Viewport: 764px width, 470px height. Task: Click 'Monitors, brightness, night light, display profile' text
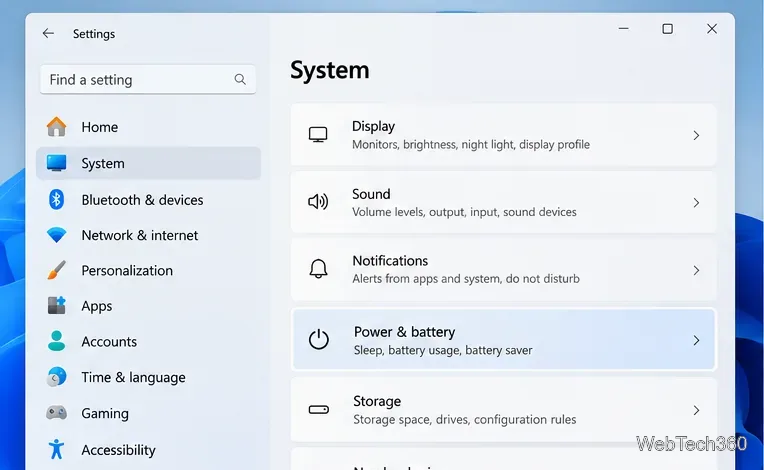pyautogui.click(x=471, y=145)
